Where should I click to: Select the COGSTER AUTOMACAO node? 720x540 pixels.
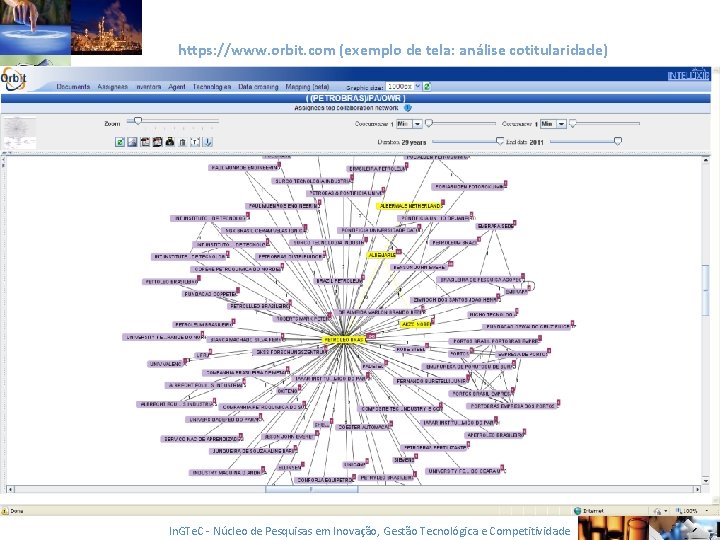363,428
